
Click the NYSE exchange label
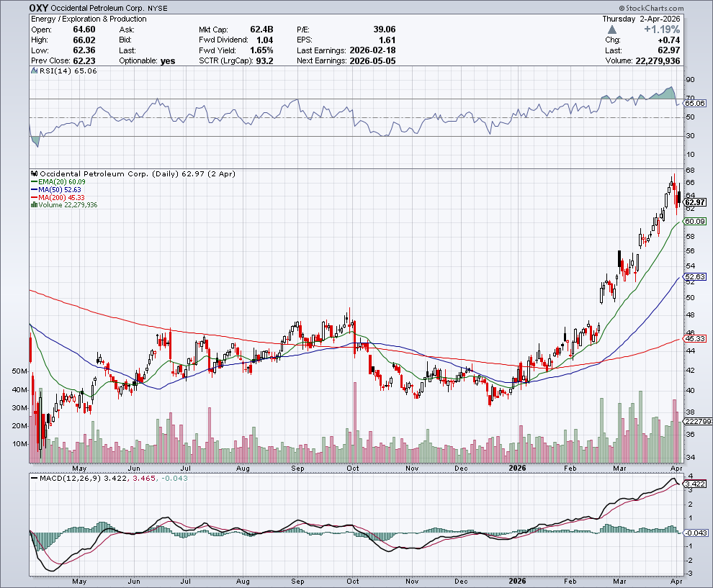point(157,9)
